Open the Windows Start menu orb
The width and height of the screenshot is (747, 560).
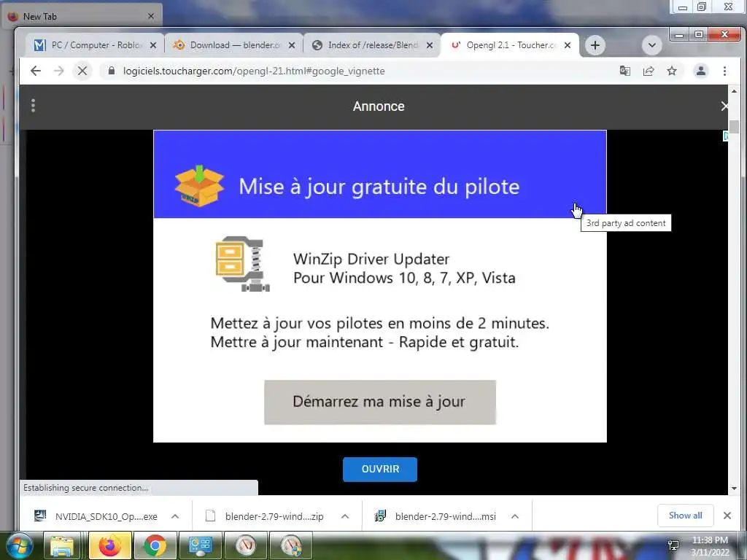[20, 546]
